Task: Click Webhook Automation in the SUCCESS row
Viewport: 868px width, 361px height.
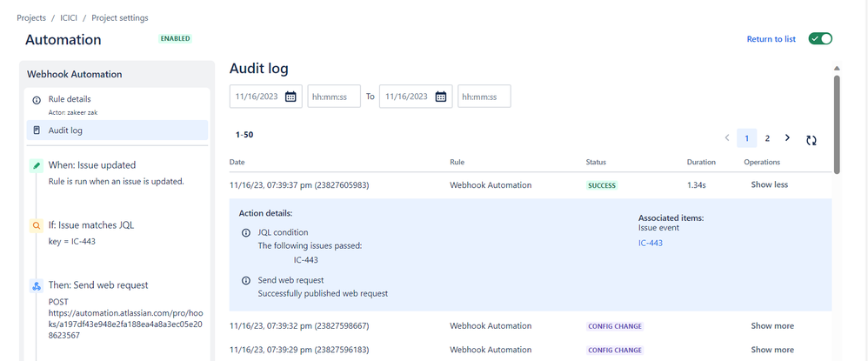Action: tap(491, 185)
